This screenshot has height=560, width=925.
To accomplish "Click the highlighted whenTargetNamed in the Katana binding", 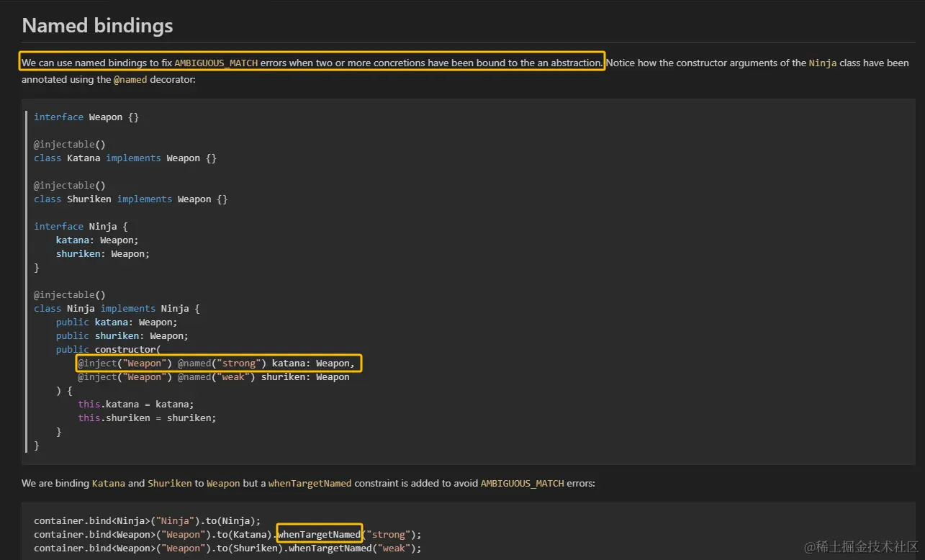I will 319,535.
